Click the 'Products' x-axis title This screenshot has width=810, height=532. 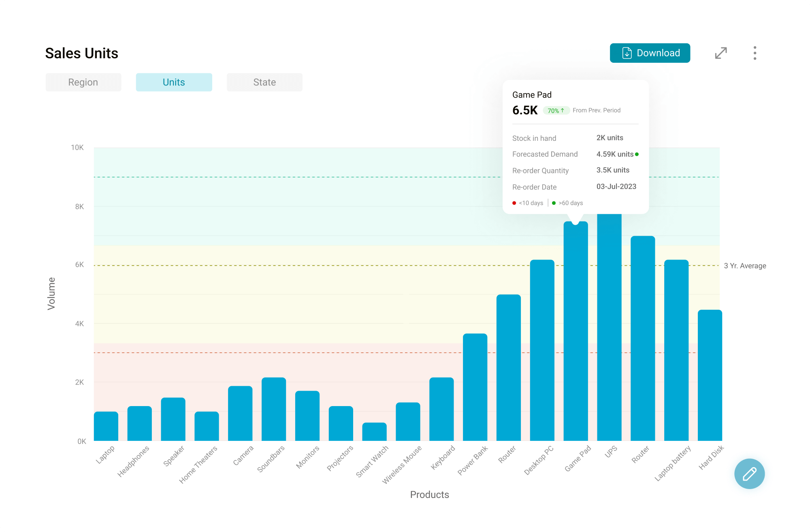(x=429, y=495)
